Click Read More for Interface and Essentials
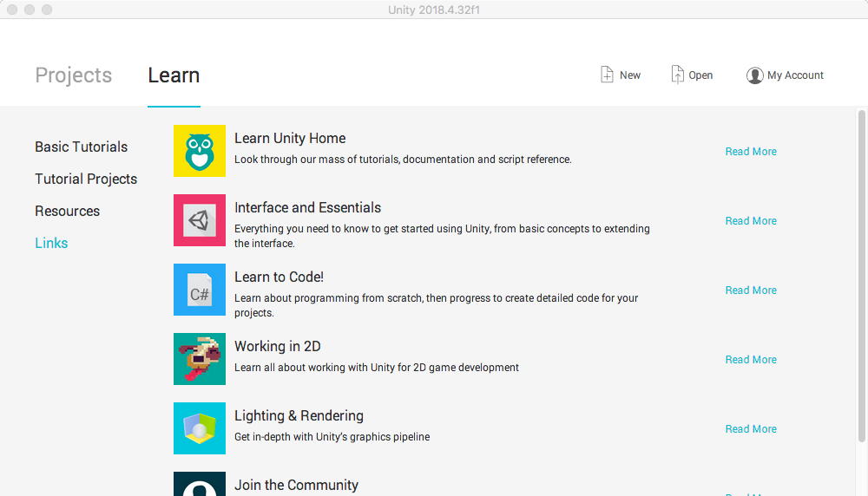868x496 pixels. click(751, 220)
